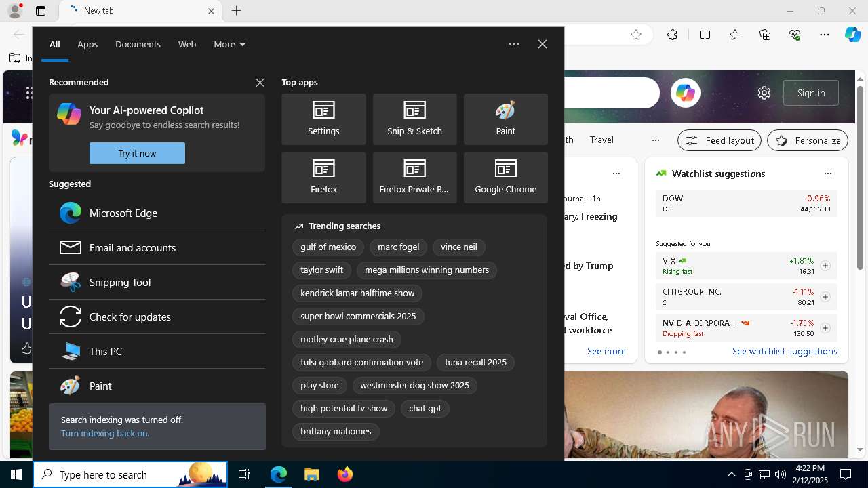Add NVIDIA Corporation to watchlist
The width and height of the screenshot is (868, 488).
(825, 328)
